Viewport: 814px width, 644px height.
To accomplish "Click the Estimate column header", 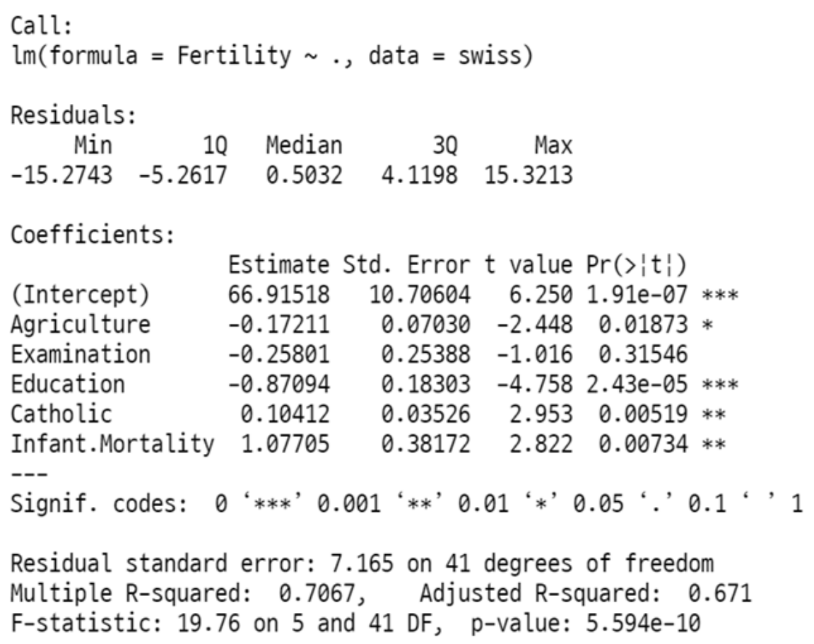I will click(279, 265).
